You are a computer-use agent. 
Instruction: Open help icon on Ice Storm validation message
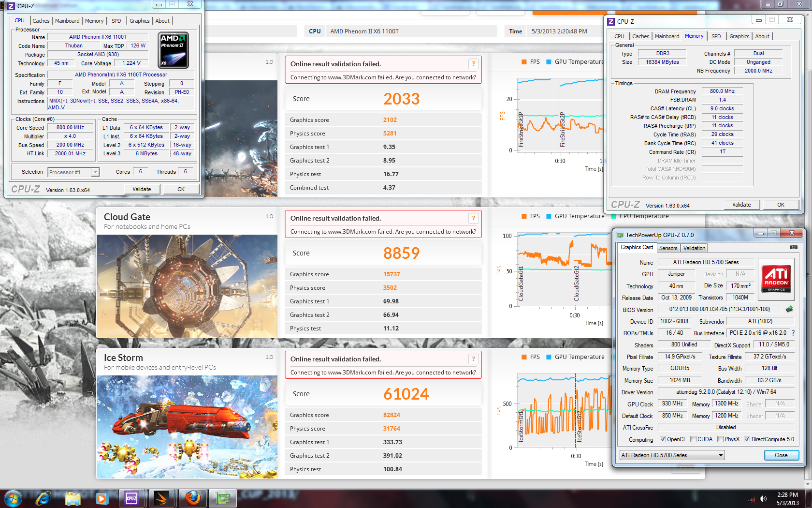tap(473, 359)
